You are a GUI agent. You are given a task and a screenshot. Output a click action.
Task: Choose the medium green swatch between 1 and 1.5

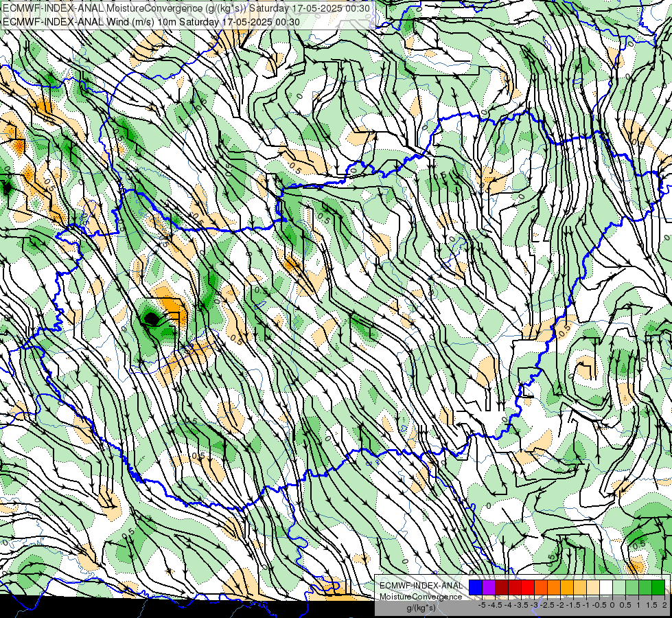click(645, 587)
